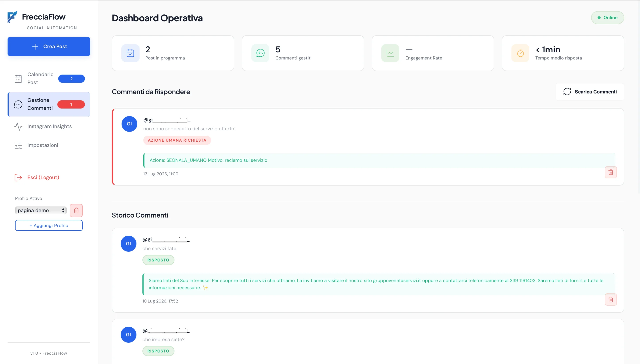This screenshot has width=640, height=364.
Task: Click the 'Tempo medio risposta' label
Action: (559, 58)
